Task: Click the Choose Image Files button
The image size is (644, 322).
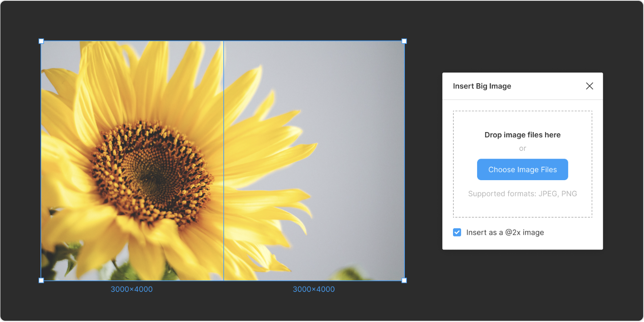Action: tap(522, 170)
